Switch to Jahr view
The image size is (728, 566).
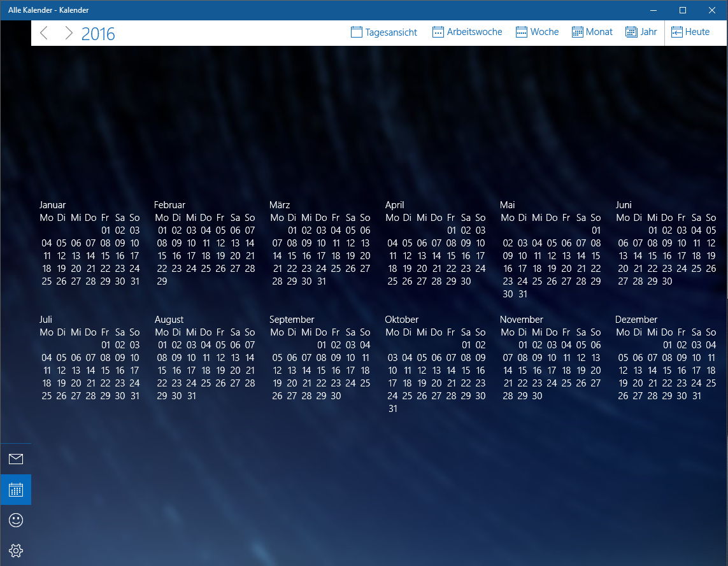tap(641, 32)
